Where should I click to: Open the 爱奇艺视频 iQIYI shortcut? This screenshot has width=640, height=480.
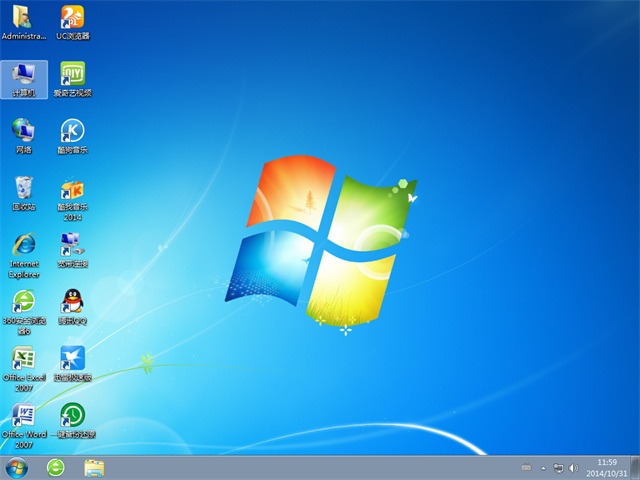coord(73,79)
